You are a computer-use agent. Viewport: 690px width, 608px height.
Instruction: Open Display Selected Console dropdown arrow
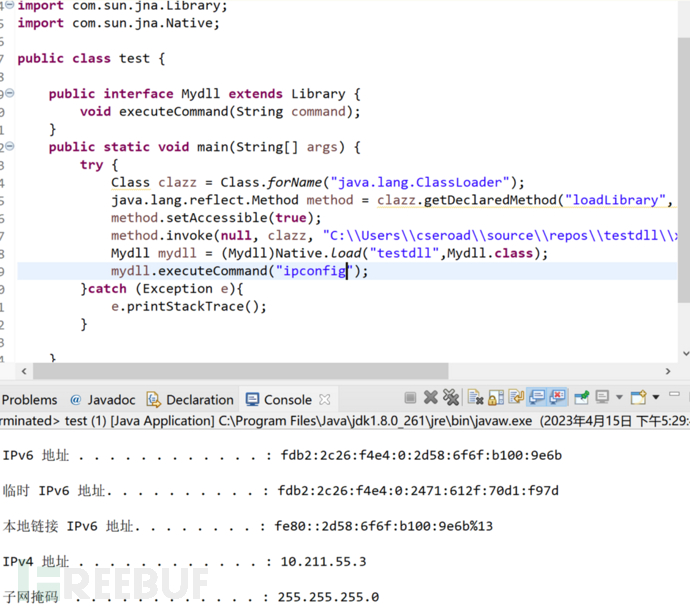(618, 398)
